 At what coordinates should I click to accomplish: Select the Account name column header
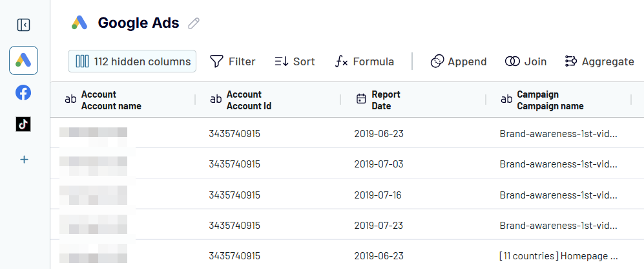click(123, 100)
